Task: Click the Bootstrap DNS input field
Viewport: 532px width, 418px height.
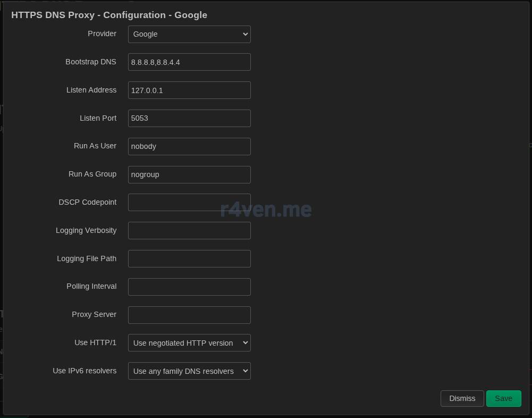Action: coord(189,62)
